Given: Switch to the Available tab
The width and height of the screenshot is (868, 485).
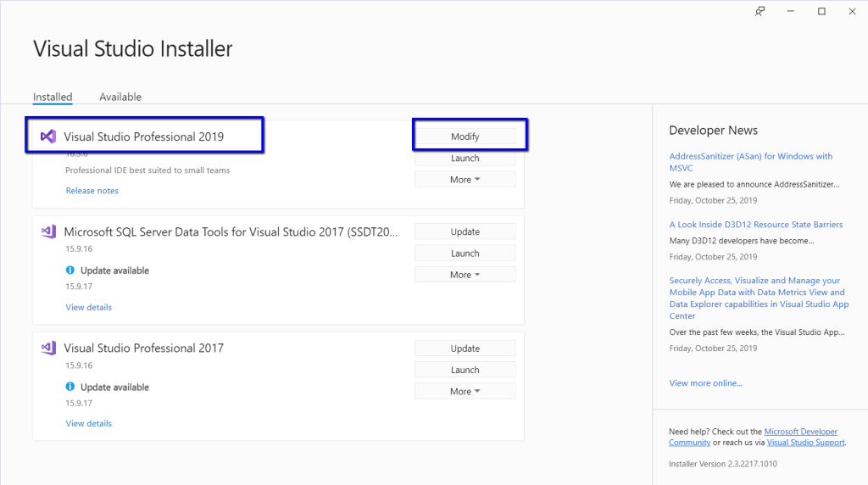Looking at the screenshot, I should pyautogui.click(x=120, y=97).
